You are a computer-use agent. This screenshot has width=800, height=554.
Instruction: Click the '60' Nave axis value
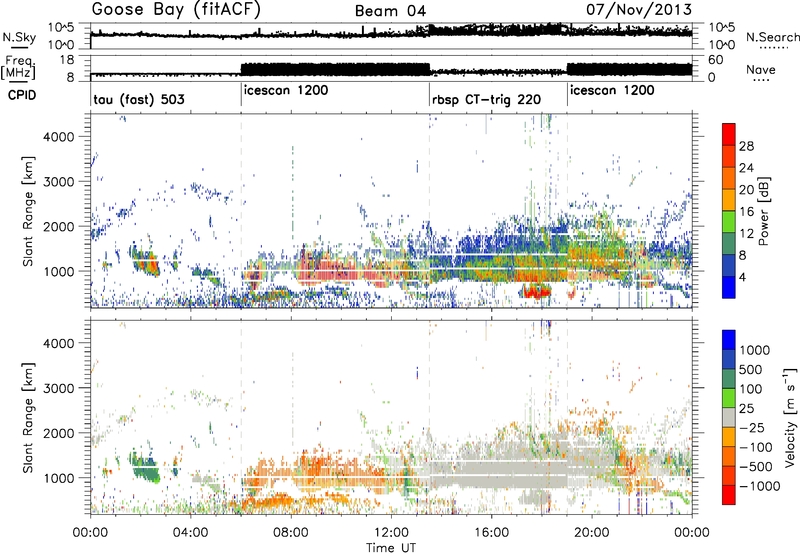coord(716,60)
